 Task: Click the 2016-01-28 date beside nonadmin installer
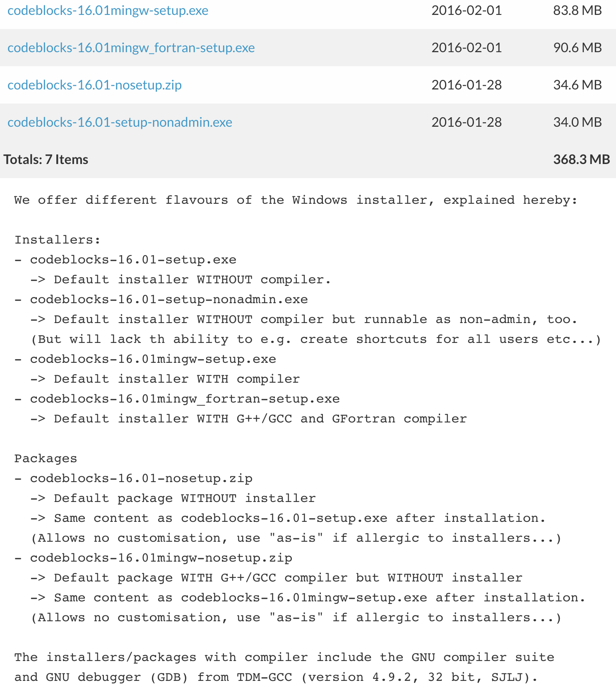pyautogui.click(x=466, y=122)
